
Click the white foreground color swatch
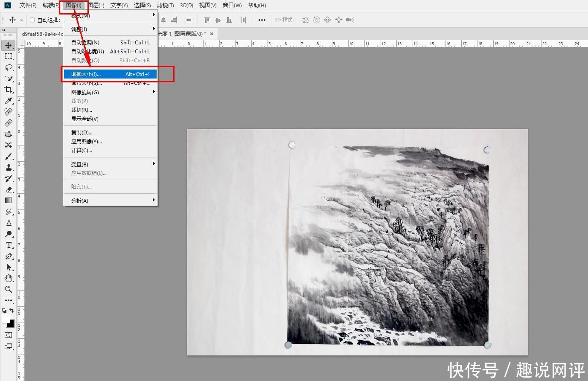point(6,319)
